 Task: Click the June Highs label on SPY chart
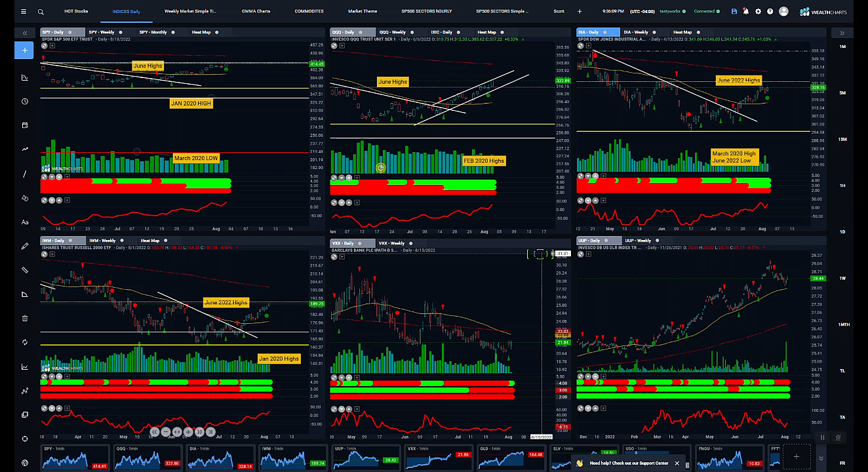[148, 66]
